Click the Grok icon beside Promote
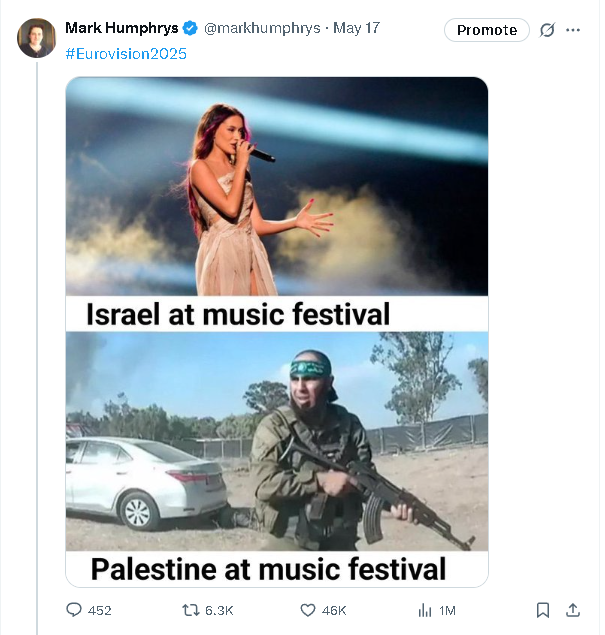The height and width of the screenshot is (635, 605). (x=547, y=30)
